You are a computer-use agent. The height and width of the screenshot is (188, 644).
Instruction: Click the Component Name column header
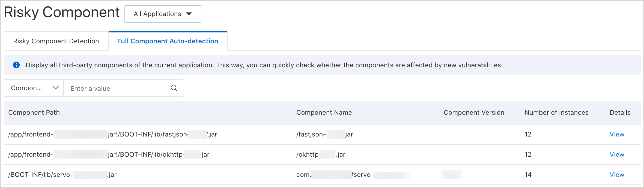coord(324,113)
